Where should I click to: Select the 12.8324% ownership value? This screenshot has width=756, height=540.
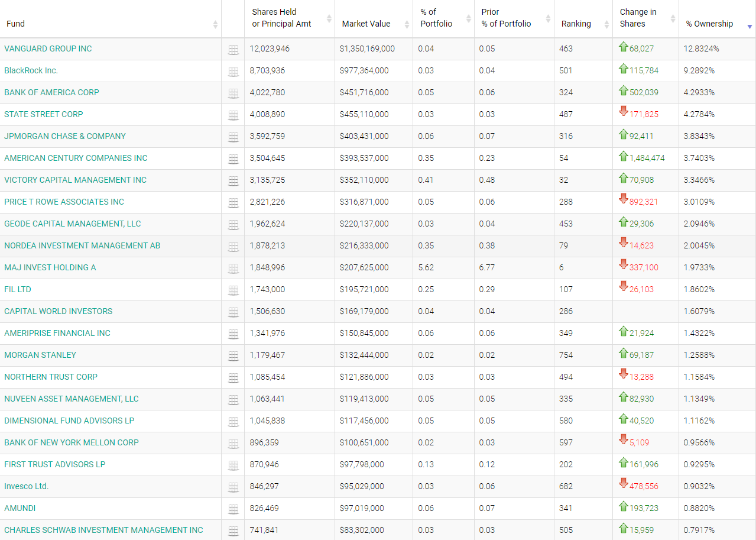(701, 48)
